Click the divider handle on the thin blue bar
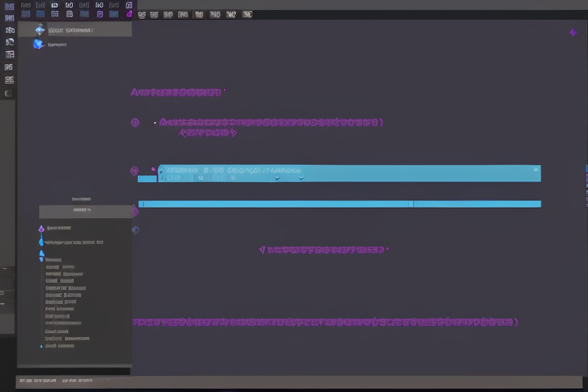 411,204
